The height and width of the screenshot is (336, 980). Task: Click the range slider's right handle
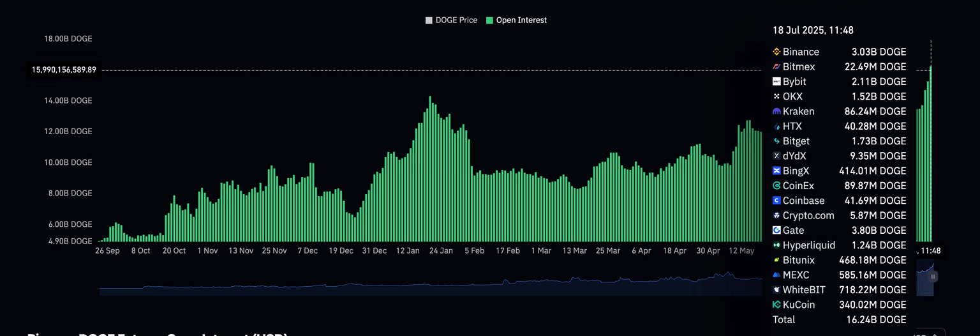(x=933, y=277)
